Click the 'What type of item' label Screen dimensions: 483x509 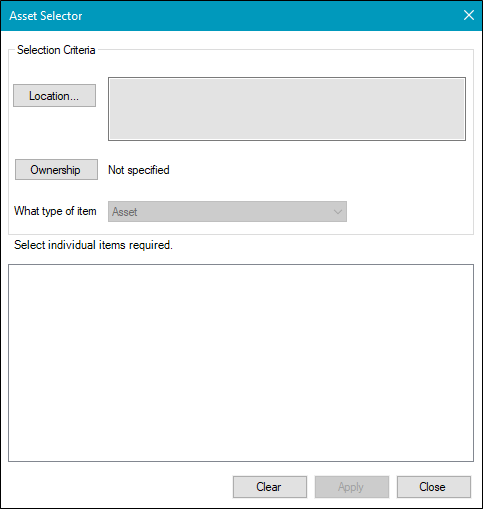[x=55, y=211]
